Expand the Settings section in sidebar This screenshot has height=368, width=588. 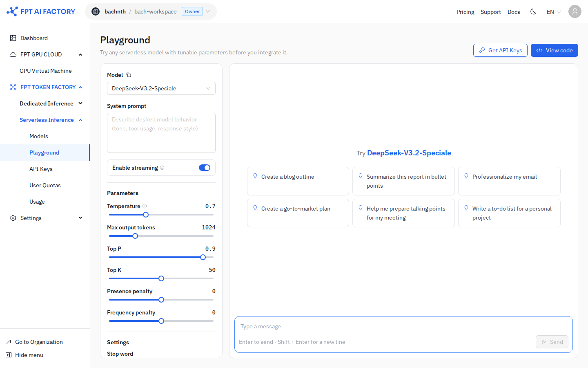click(80, 218)
